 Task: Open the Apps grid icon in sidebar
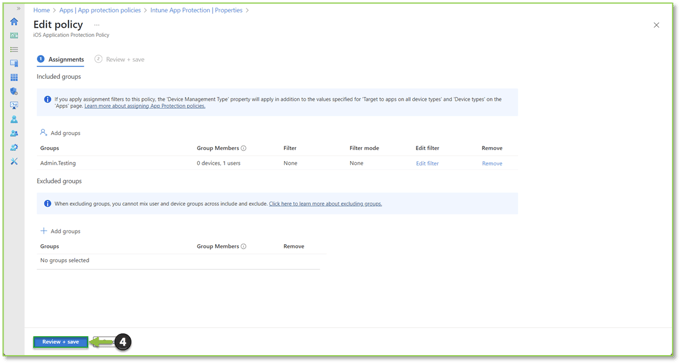coord(14,77)
